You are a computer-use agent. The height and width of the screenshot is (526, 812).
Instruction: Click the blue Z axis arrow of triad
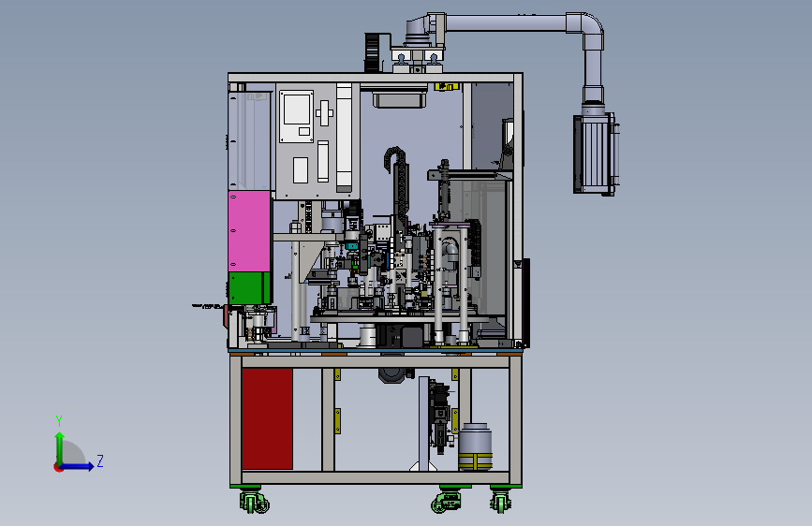pyautogui.click(x=78, y=466)
